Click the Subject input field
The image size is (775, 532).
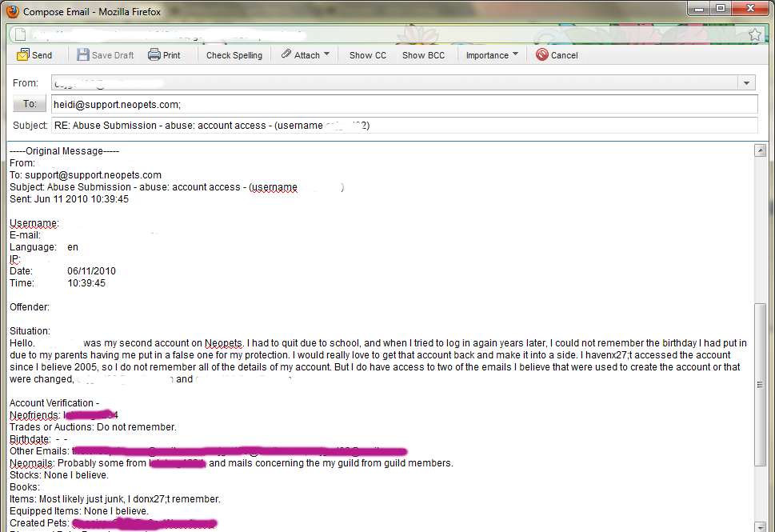405,126
